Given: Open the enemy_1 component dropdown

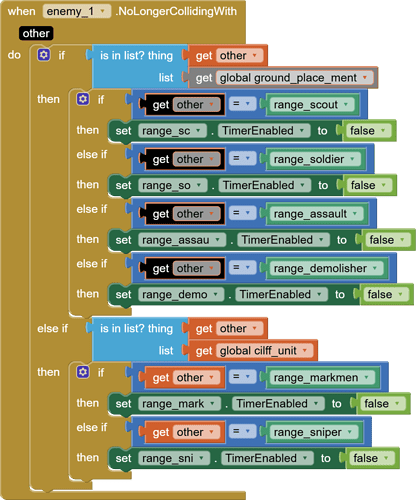Looking at the screenshot, I should click(76, 12).
